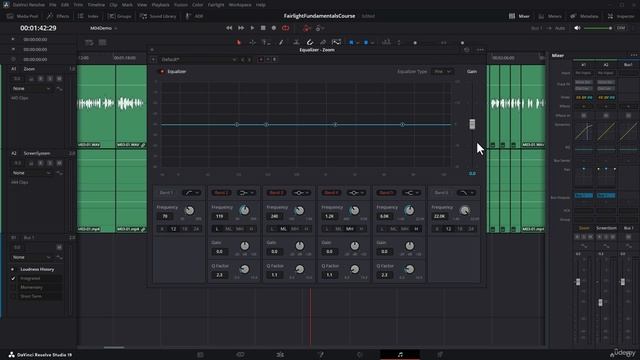Click the speaker volume icon

click(x=577, y=28)
